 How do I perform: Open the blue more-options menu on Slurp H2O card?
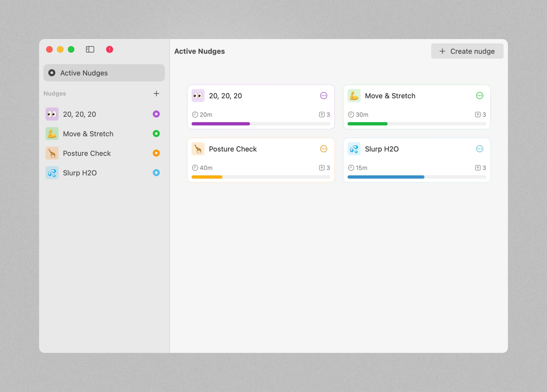pos(480,149)
